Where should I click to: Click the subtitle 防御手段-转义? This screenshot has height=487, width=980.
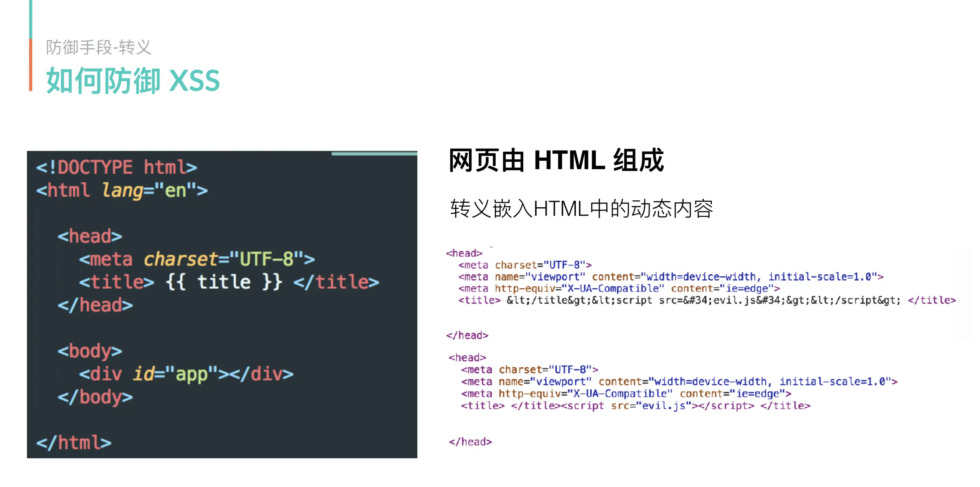(99, 48)
